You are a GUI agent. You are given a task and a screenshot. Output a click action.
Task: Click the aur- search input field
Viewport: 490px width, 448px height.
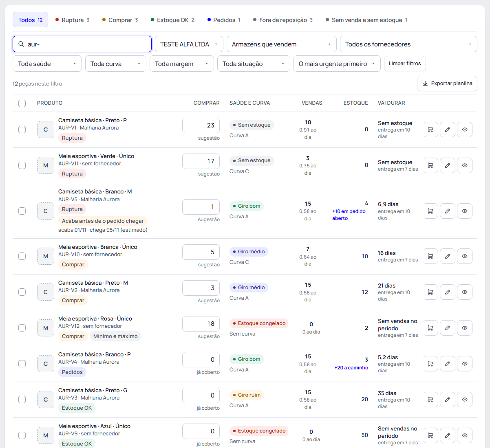(x=82, y=44)
